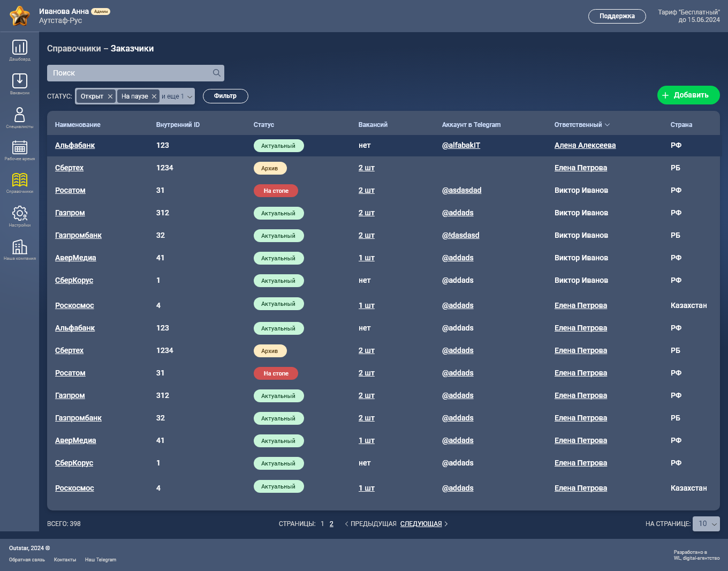Select the Directories book icon
This screenshot has height=571, width=728.
(x=20, y=180)
